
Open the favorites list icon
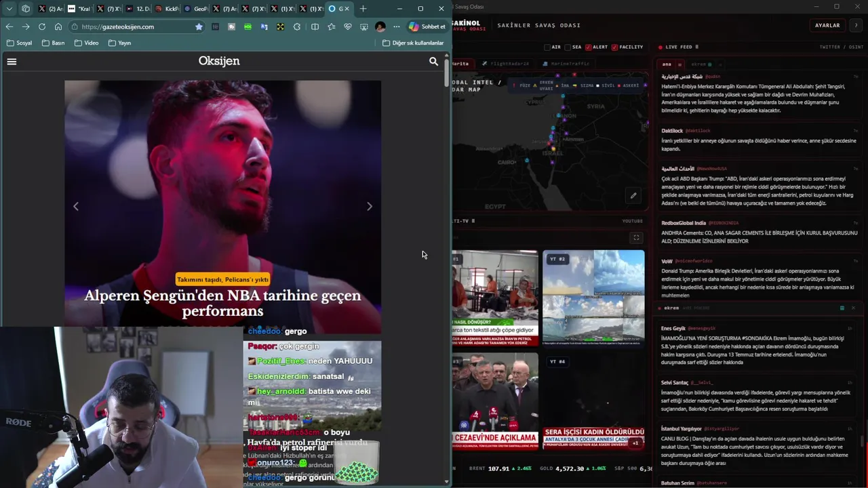(x=331, y=26)
